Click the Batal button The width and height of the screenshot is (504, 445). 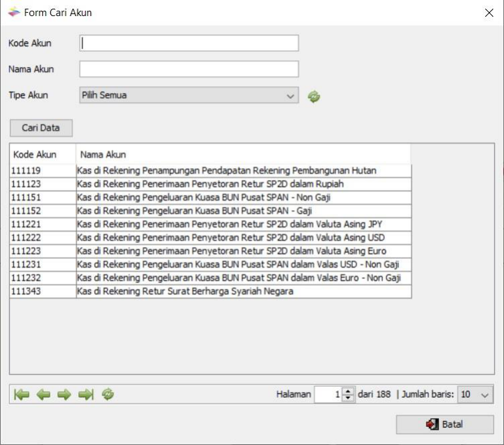pos(444,424)
